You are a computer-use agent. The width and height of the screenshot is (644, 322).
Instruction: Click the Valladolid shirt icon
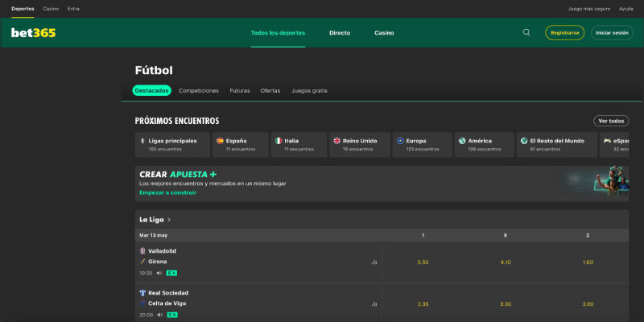(x=142, y=251)
